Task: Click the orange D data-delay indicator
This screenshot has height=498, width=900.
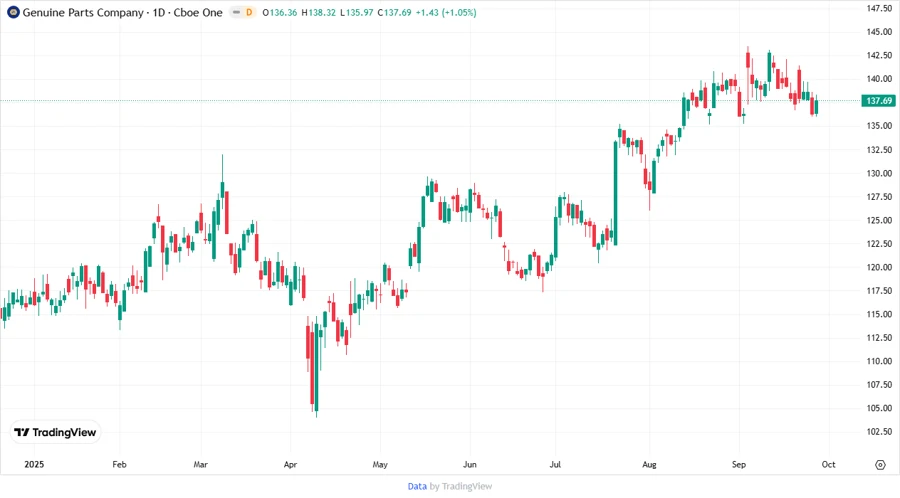Action: point(249,12)
